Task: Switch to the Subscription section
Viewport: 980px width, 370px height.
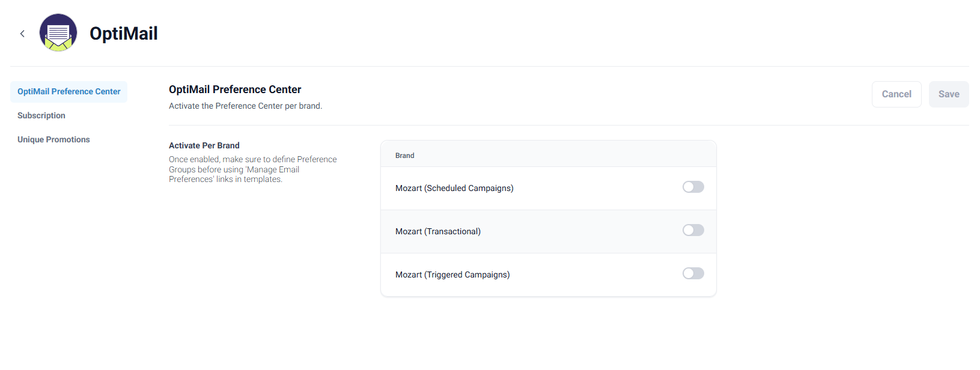Action: point(41,115)
